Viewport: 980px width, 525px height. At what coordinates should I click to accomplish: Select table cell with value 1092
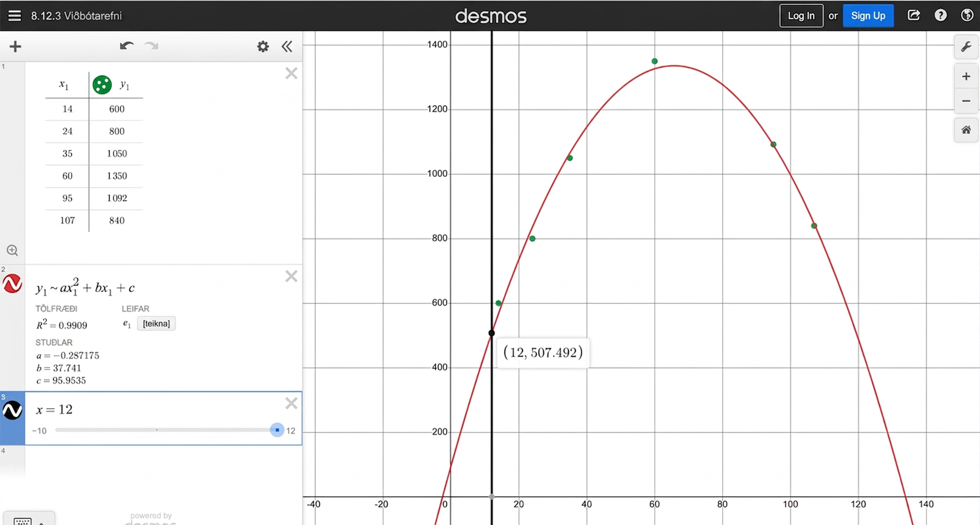[x=117, y=198]
